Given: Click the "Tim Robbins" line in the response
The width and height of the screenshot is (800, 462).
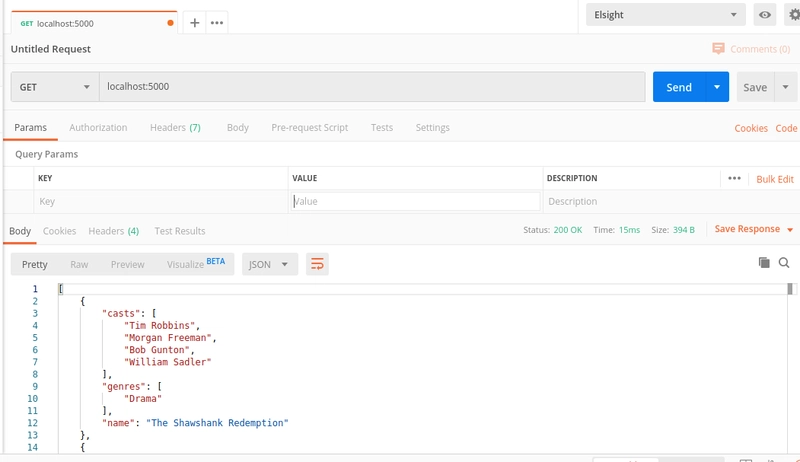Looking at the screenshot, I should point(162,325).
